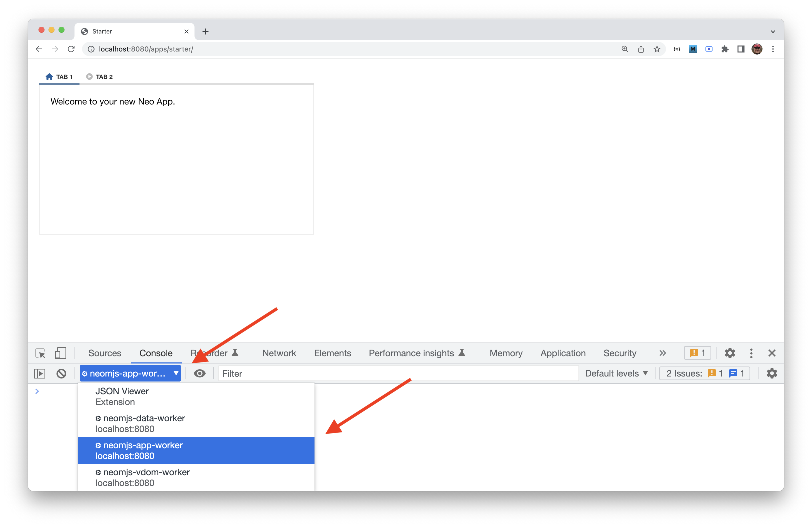Click the eye live expression icon

199,373
